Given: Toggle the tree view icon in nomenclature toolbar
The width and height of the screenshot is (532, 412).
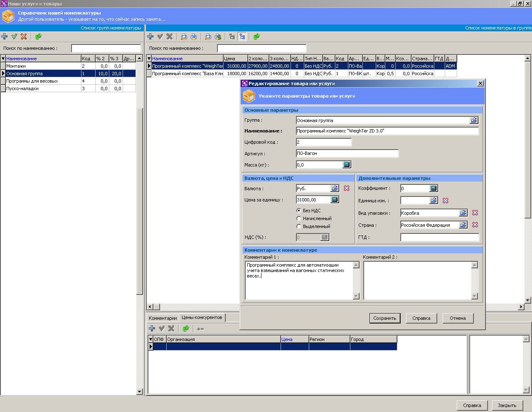Looking at the screenshot, I should pyautogui.click(x=242, y=37).
